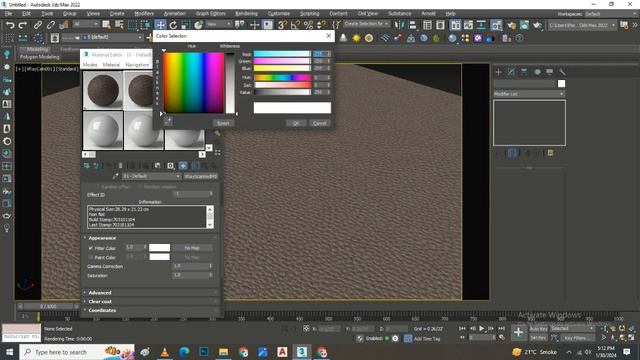Open the Arnold menu
This screenshot has height=360, width=640.
(428, 14)
